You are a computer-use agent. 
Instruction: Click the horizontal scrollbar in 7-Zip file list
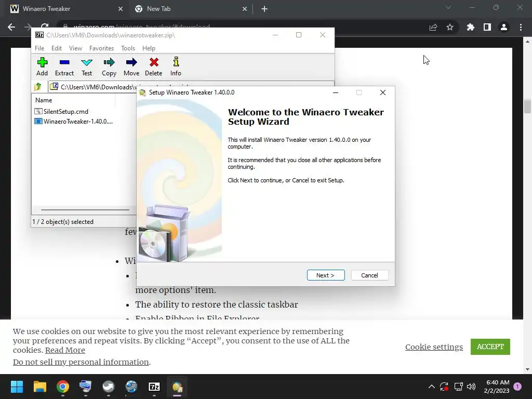85,210
